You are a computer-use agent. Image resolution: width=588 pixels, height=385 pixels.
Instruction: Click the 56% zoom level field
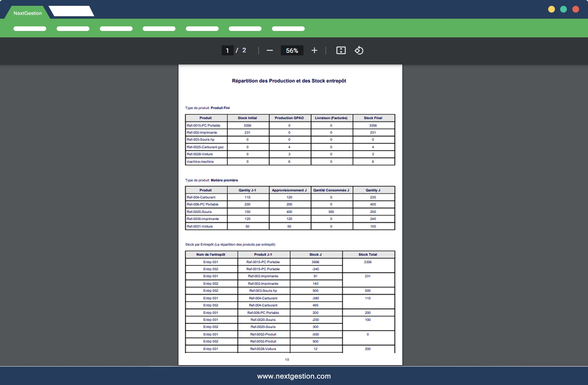coord(292,51)
